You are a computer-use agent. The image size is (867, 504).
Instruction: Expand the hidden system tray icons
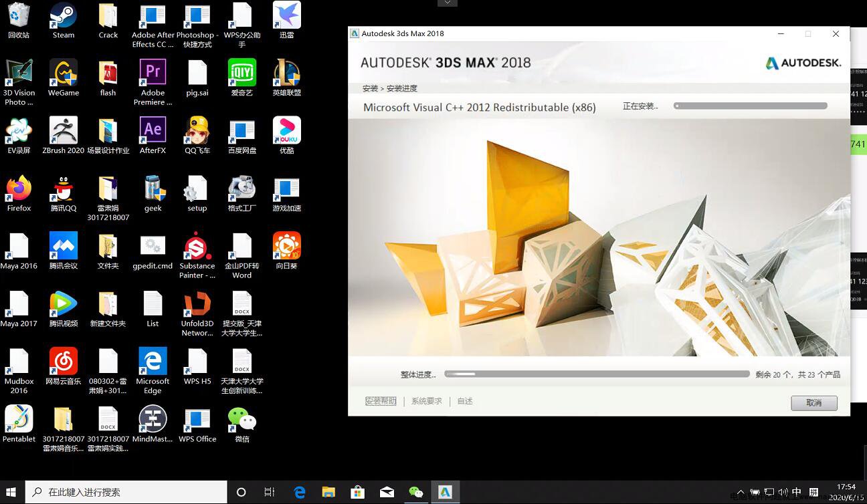741,493
